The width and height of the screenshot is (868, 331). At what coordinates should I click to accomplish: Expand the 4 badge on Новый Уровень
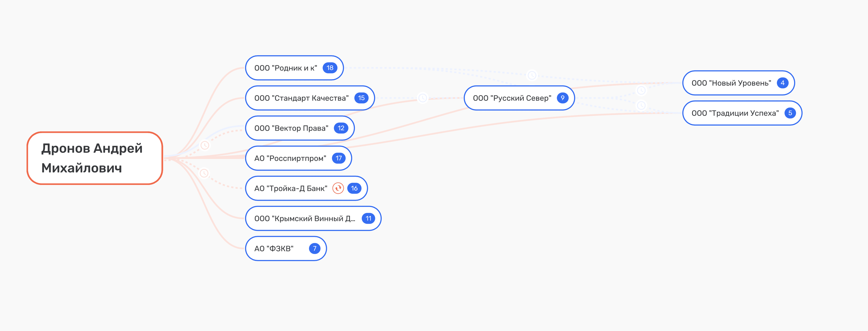point(782,83)
